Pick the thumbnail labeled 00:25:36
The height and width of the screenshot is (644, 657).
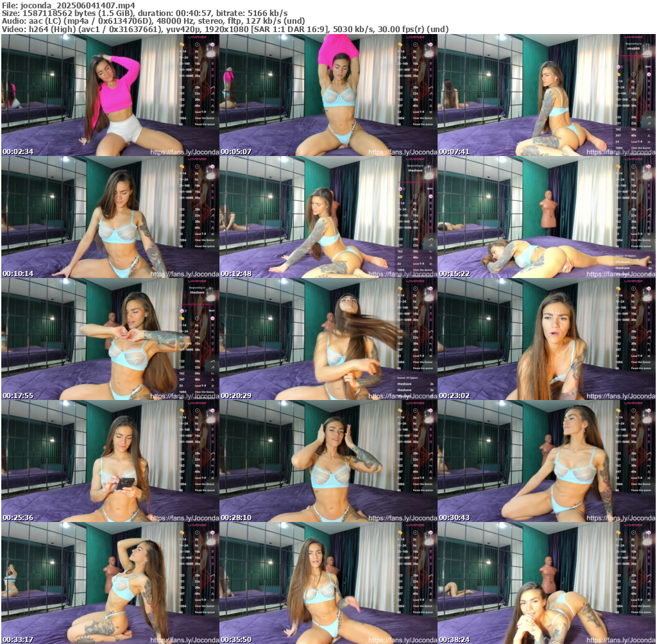[110, 461]
